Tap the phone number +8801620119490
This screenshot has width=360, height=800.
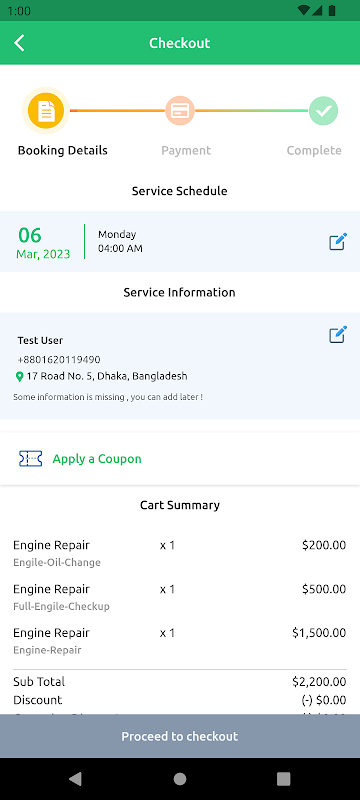pyautogui.click(x=59, y=360)
